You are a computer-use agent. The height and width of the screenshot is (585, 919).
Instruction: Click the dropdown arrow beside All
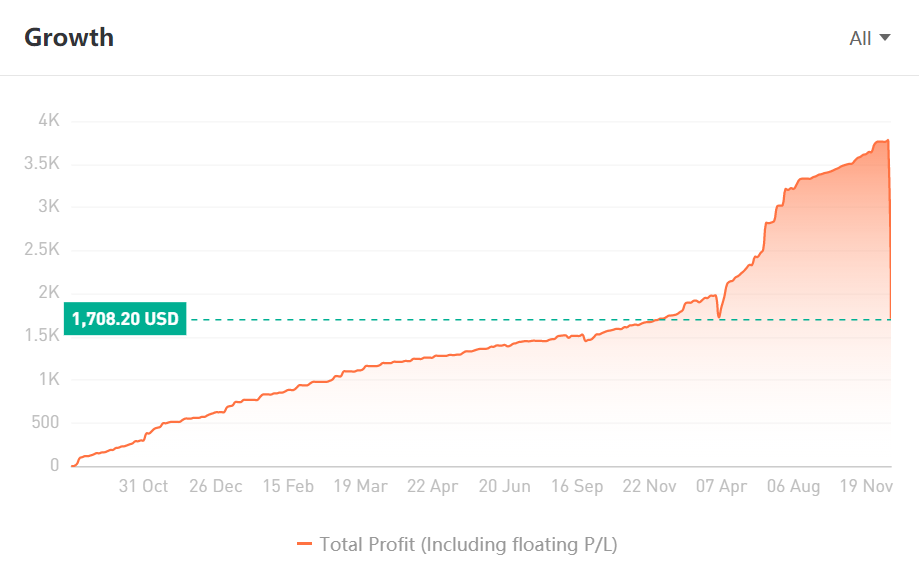click(885, 39)
